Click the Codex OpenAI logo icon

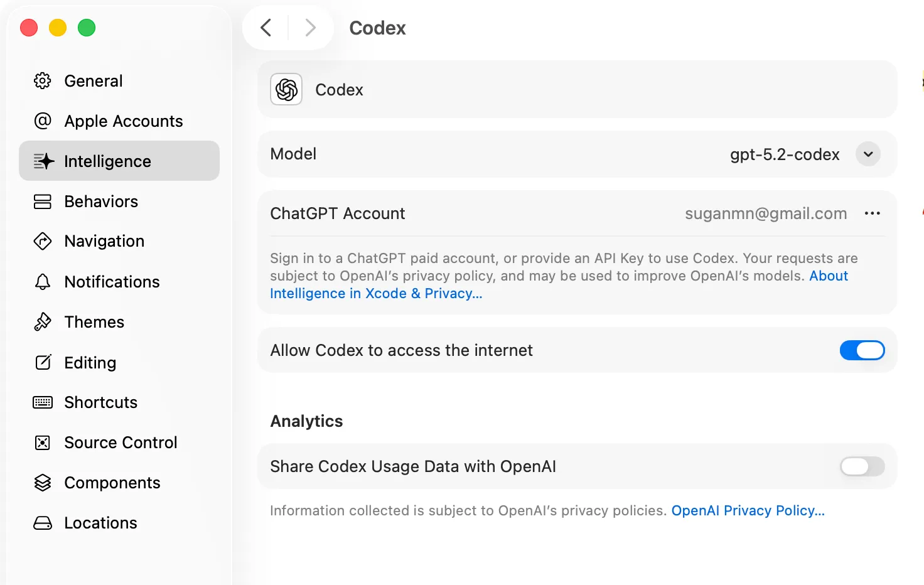286,90
